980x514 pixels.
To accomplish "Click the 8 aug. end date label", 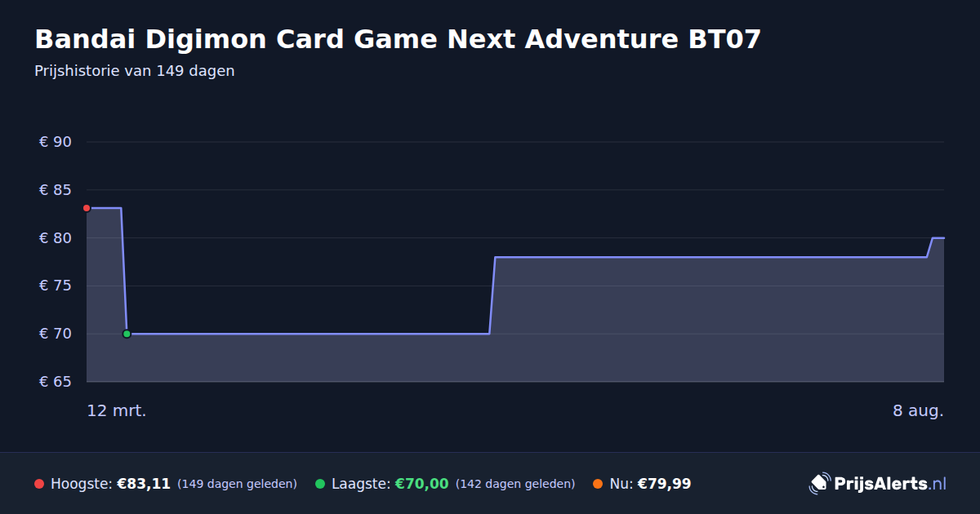I will (x=918, y=411).
